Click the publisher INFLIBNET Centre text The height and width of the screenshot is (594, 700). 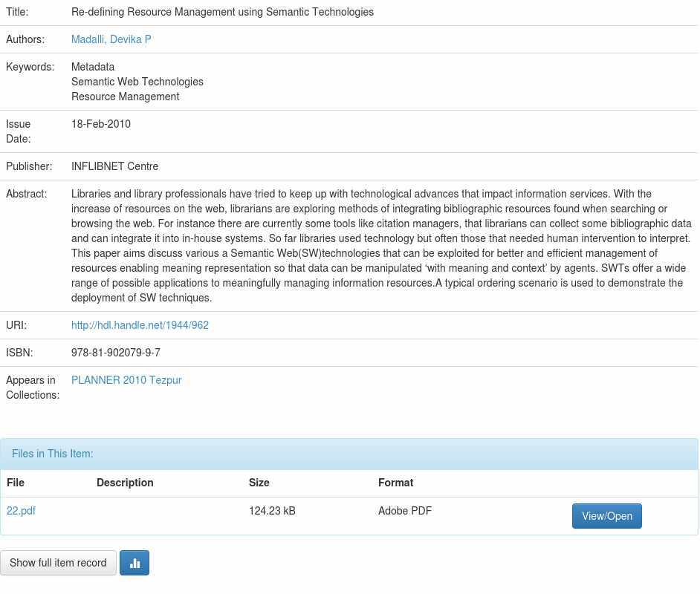[x=114, y=166]
